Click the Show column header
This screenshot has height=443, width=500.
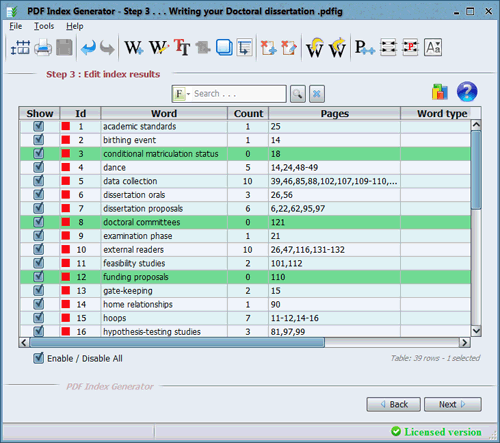click(x=40, y=113)
